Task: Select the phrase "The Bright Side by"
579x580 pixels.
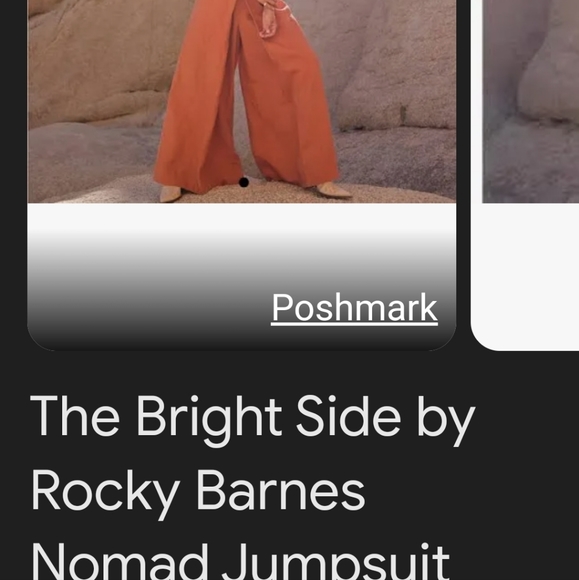Action: pyautogui.click(x=253, y=416)
